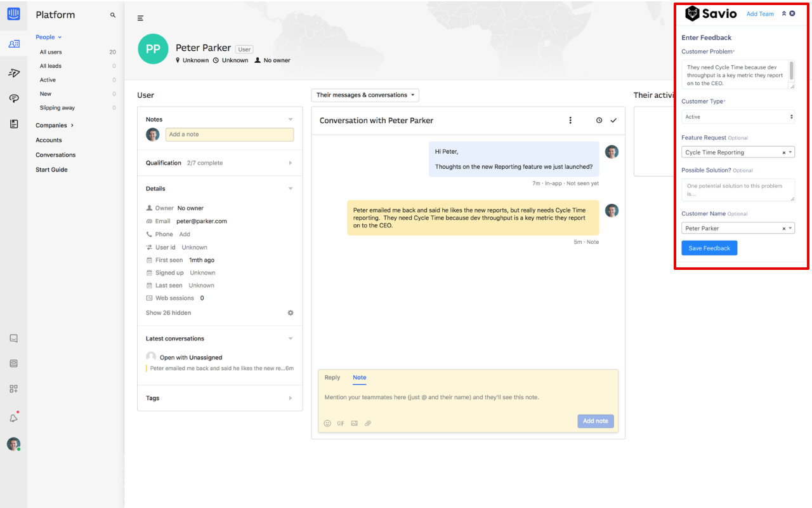Click the Add Team link in Savio
The height and width of the screenshot is (508, 812).
(x=760, y=14)
